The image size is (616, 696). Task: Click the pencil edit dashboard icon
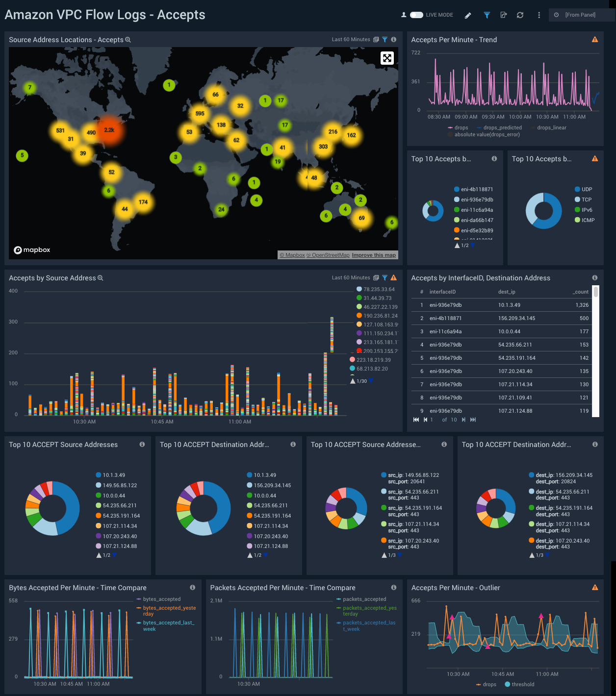click(x=468, y=15)
